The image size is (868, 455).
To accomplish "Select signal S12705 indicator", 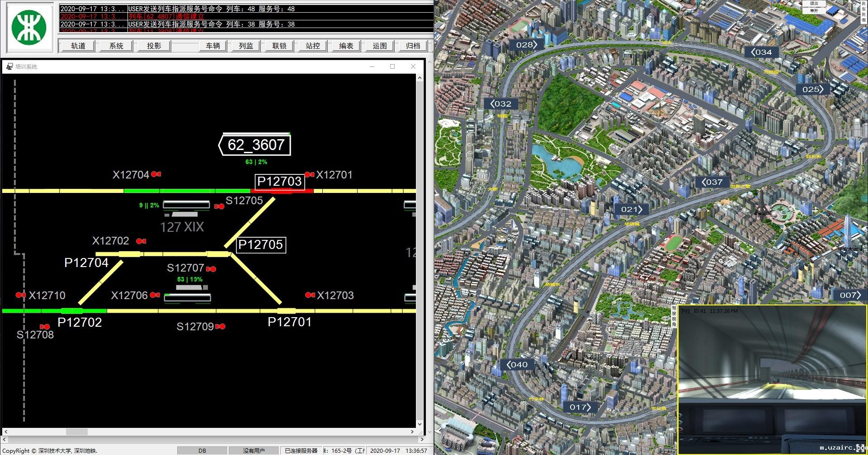I will tap(219, 206).
